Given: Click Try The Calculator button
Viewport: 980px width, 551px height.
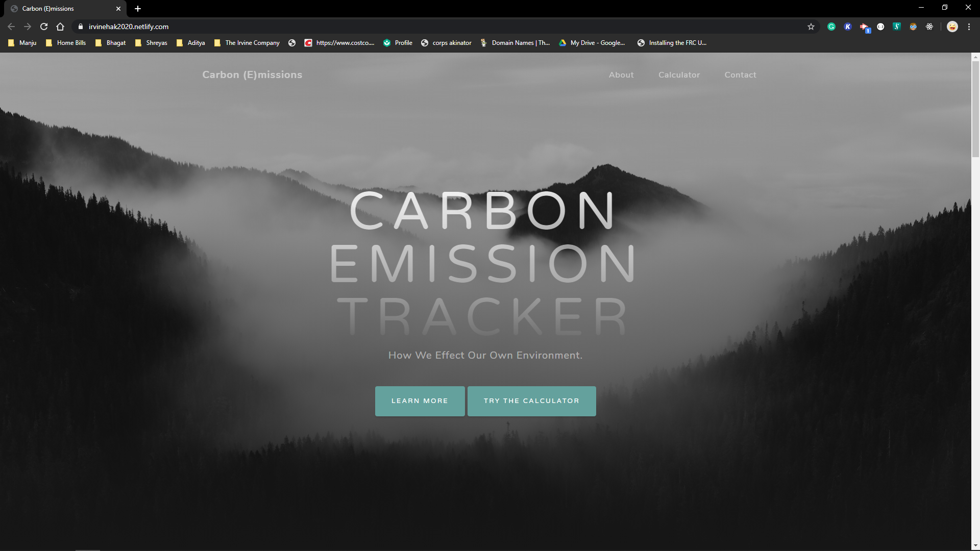Looking at the screenshot, I should point(531,401).
